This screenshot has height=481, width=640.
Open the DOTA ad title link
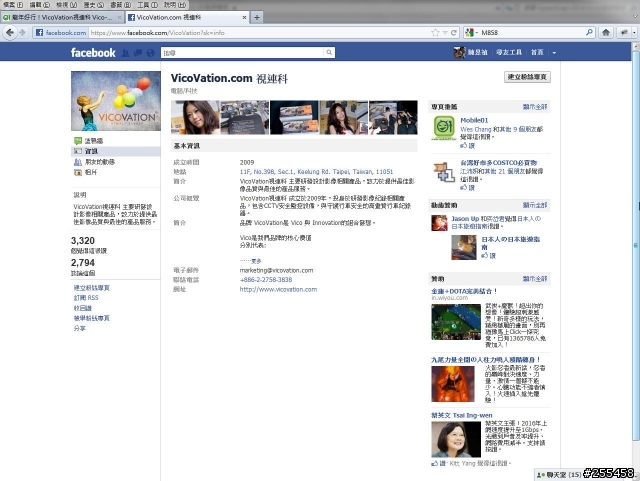(464, 291)
